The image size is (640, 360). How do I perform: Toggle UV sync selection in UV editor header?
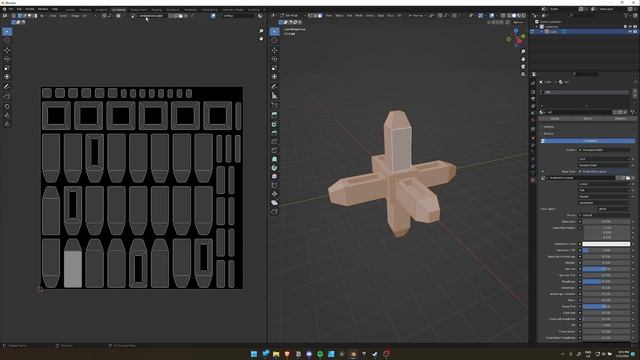[x=13, y=16]
